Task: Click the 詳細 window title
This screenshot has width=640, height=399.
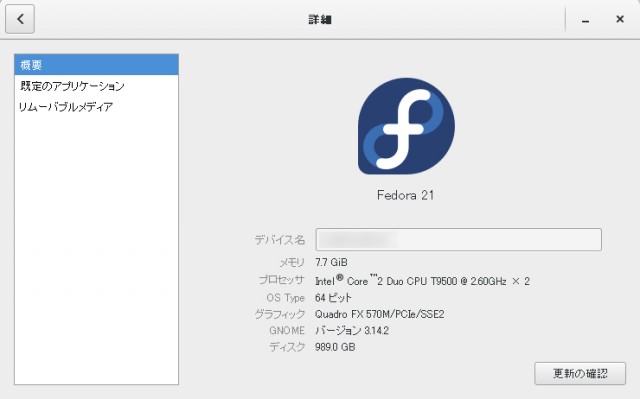Action: [x=320, y=19]
